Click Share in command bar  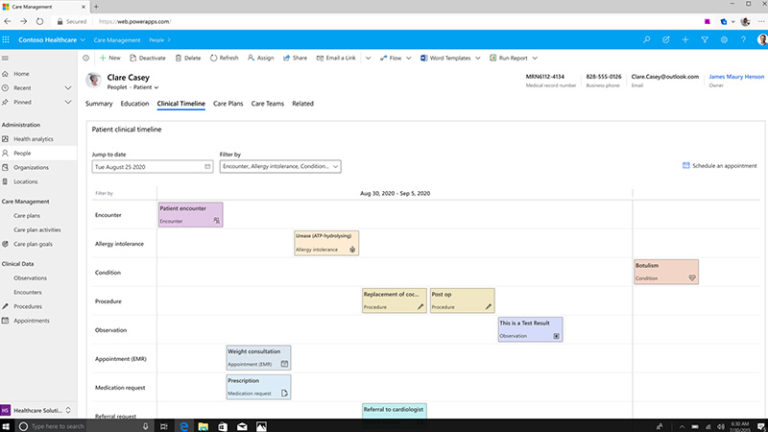click(295, 58)
